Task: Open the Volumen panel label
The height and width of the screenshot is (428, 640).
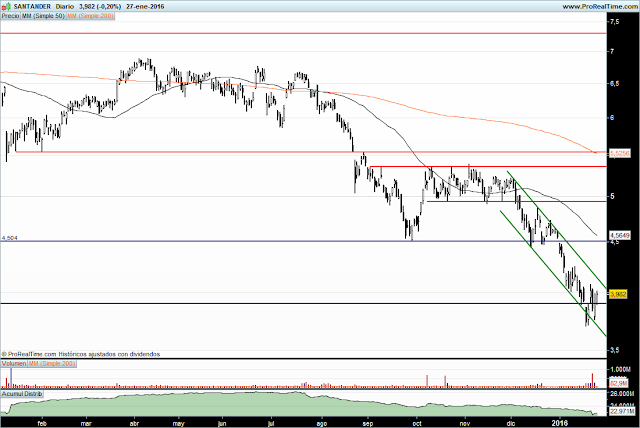Action: [14, 364]
